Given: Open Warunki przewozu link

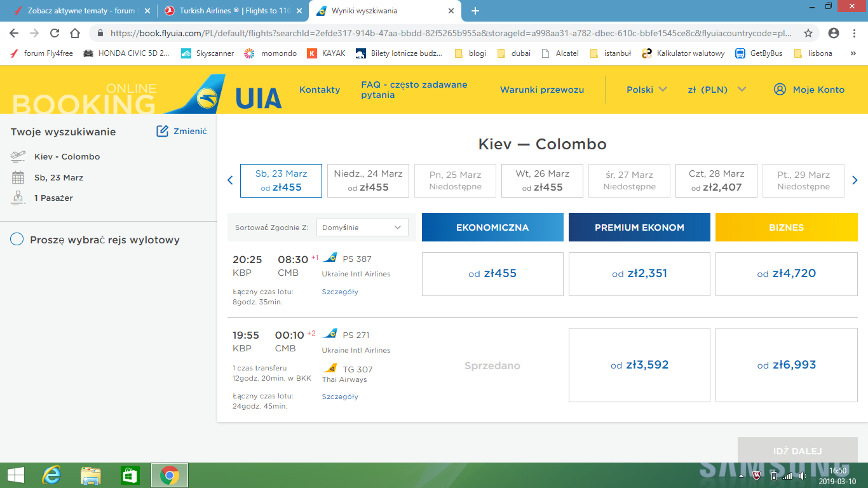Looking at the screenshot, I should coord(542,90).
